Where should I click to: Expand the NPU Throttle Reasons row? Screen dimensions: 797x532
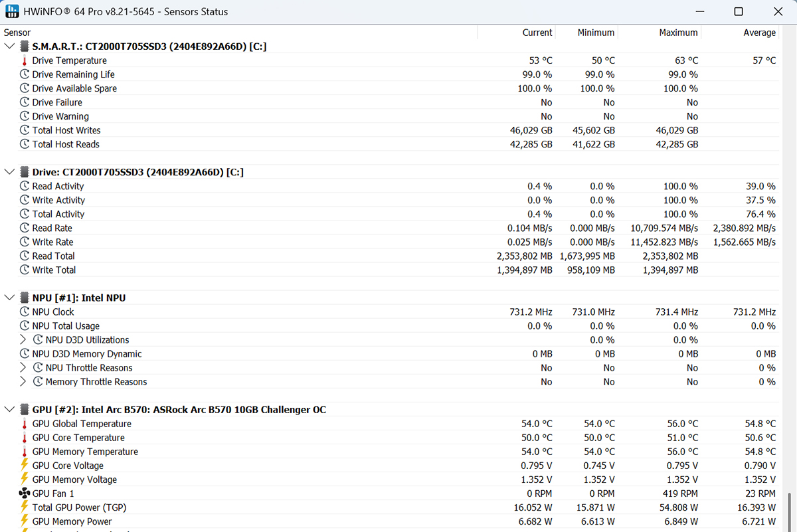point(23,367)
